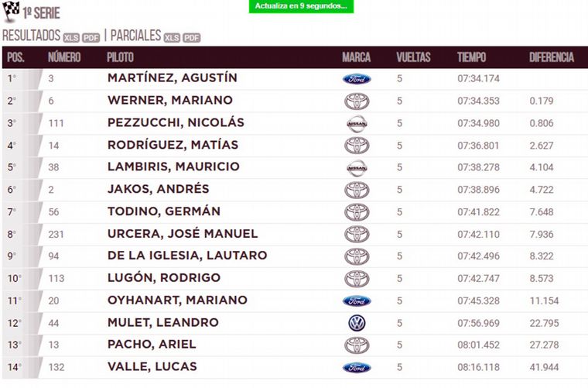Screen dimensions: 588x388
Task: Click Nissan logo in Pezzucchi row
Action: coord(357,123)
